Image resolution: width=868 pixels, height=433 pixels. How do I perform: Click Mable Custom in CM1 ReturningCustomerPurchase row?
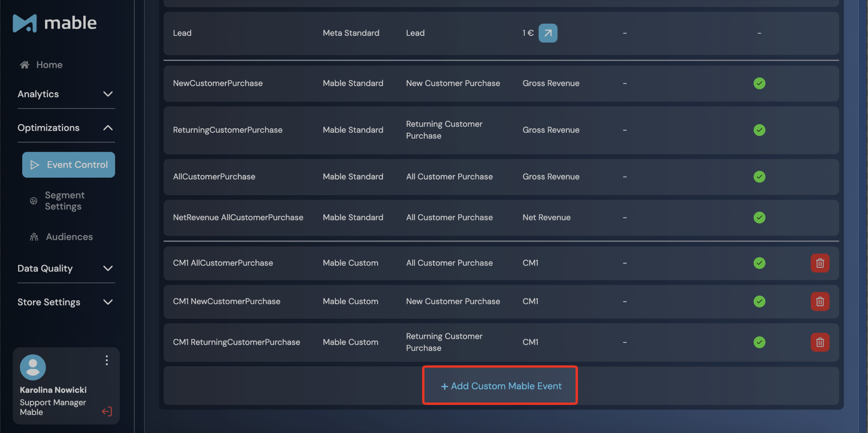pyautogui.click(x=350, y=342)
